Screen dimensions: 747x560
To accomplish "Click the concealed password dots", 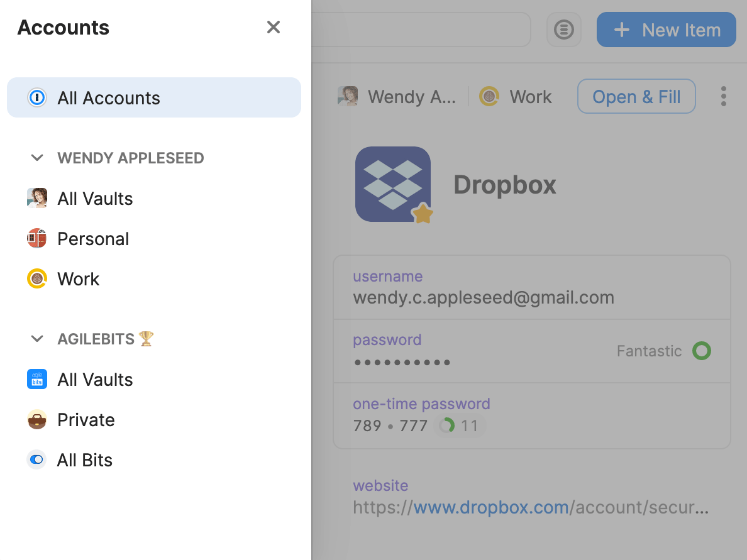I will (x=402, y=363).
